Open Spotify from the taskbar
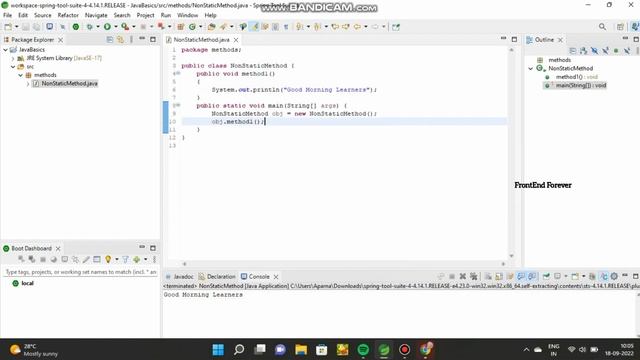 (x=363, y=349)
